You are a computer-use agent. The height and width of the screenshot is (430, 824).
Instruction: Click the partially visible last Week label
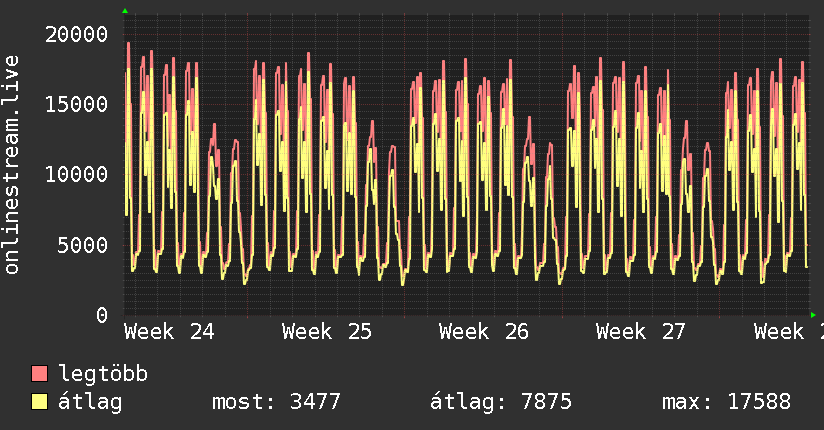[x=788, y=332]
